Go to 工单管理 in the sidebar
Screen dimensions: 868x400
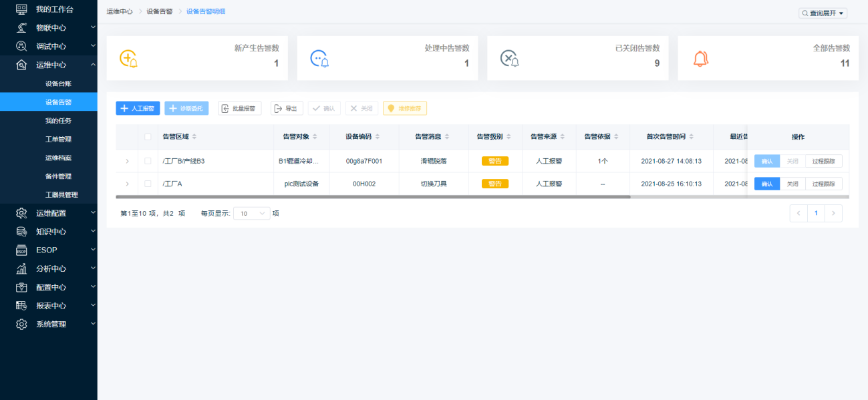(x=58, y=140)
